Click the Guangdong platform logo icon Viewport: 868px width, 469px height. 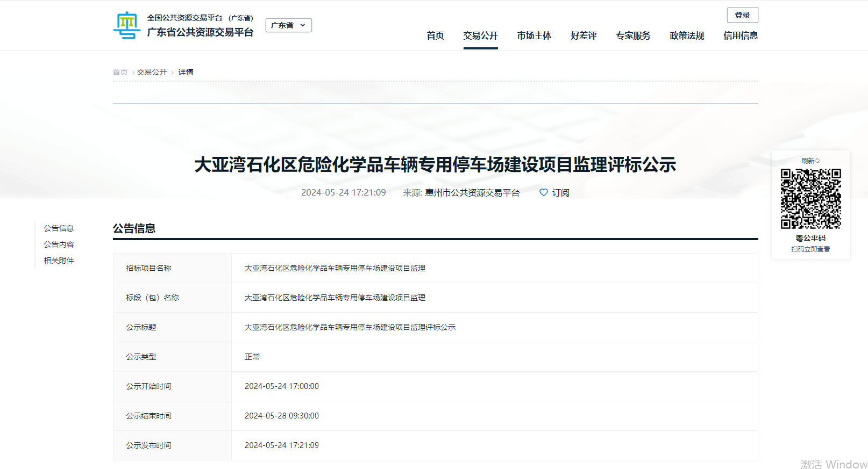pos(126,25)
